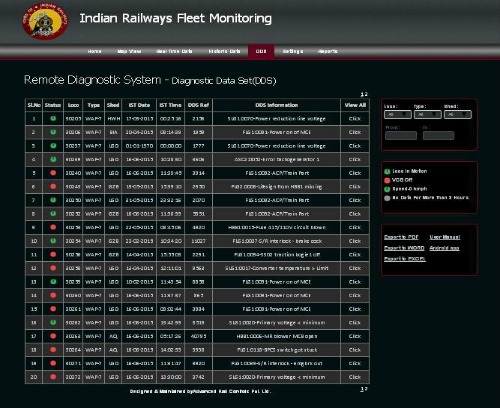Click the red status icon in row 20
Image resolution: width=500 pixels, height=408 pixels.
(x=53, y=377)
